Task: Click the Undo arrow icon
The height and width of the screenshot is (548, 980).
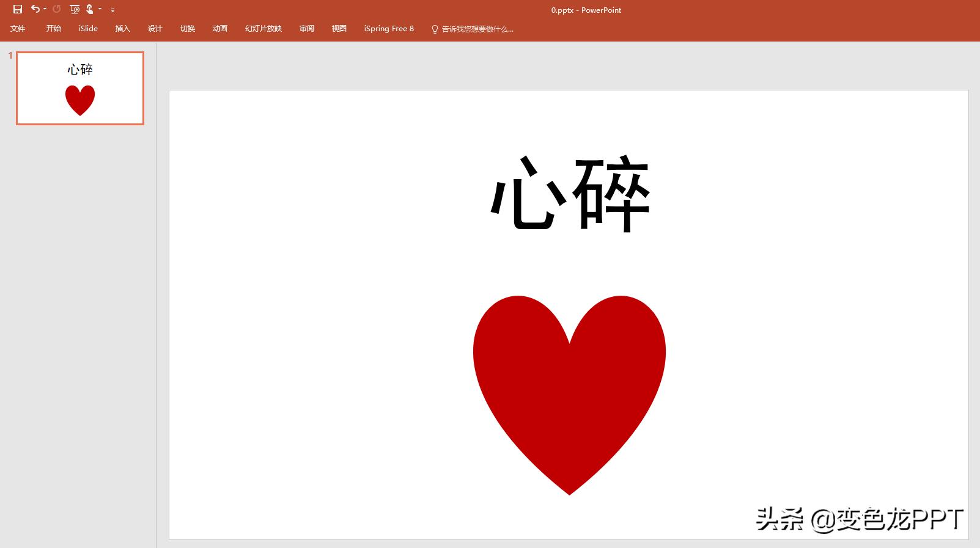Action: [x=35, y=9]
